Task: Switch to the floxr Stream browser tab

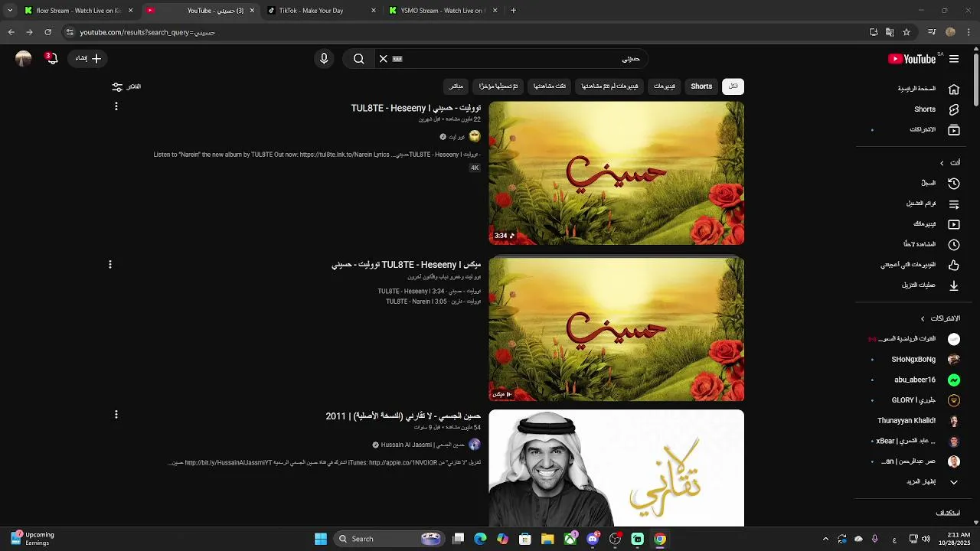Action: click(77, 11)
